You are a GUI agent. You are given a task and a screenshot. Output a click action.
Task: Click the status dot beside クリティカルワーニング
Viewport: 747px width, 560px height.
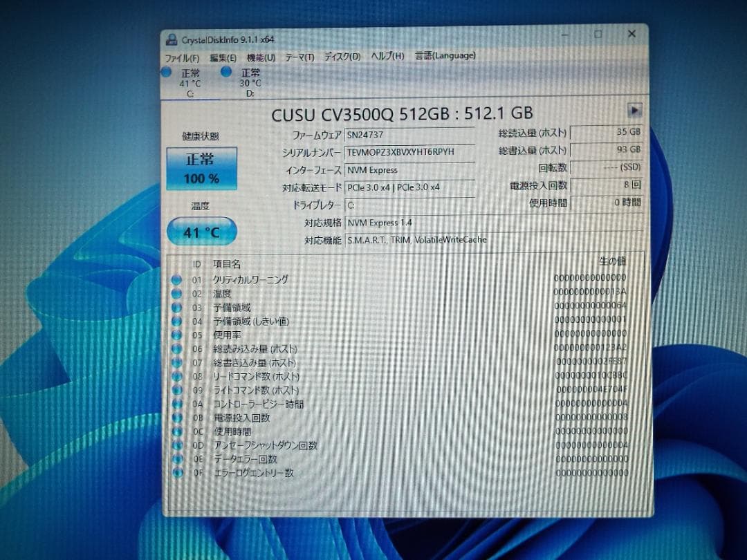pos(178,279)
